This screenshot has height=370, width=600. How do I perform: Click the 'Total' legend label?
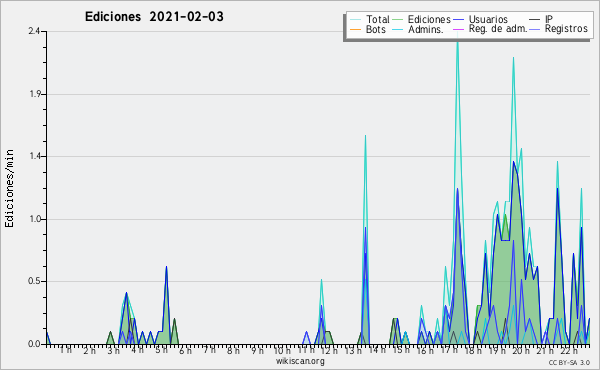[x=378, y=19]
